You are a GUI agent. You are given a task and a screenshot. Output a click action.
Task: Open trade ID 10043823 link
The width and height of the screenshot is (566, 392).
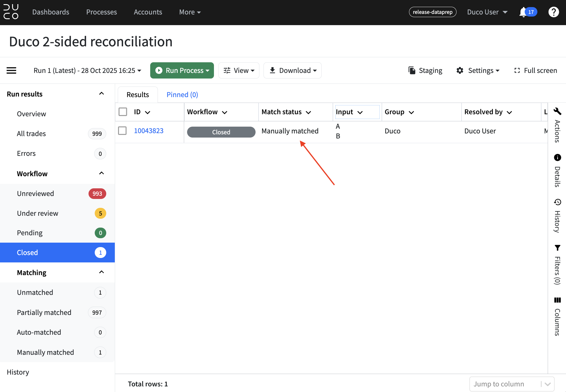click(x=149, y=131)
